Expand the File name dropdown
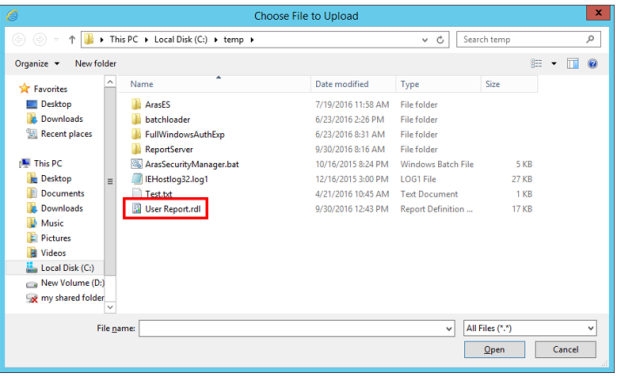 pyautogui.click(x=449, y=329)
